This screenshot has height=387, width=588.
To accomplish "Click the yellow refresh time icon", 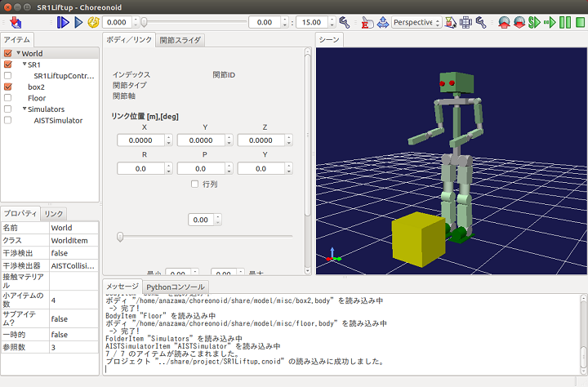I will [92, 22].
